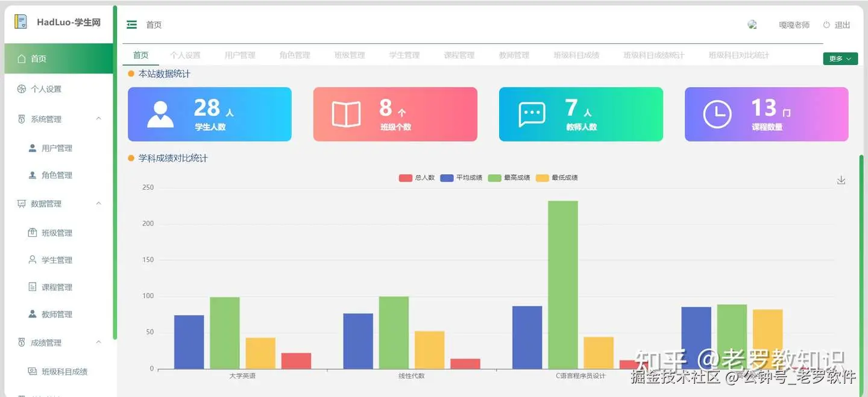Switch to the 班级科目成绩统计 tab

click(654, 55)
